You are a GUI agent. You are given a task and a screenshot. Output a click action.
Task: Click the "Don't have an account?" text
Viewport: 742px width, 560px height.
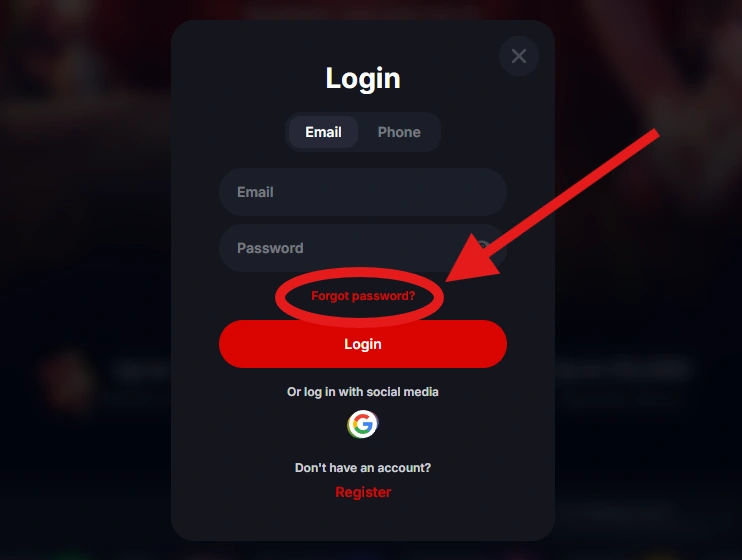coord(363,468)
